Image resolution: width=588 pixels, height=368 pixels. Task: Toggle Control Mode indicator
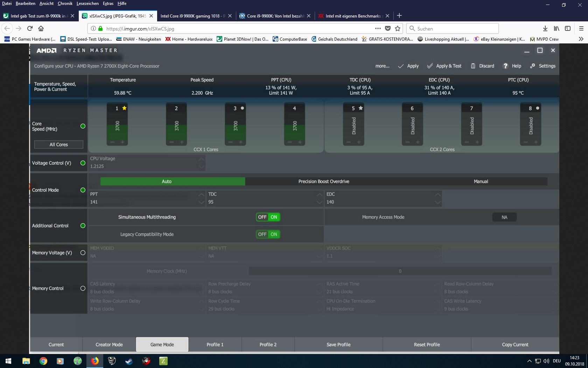pos(83,190)
